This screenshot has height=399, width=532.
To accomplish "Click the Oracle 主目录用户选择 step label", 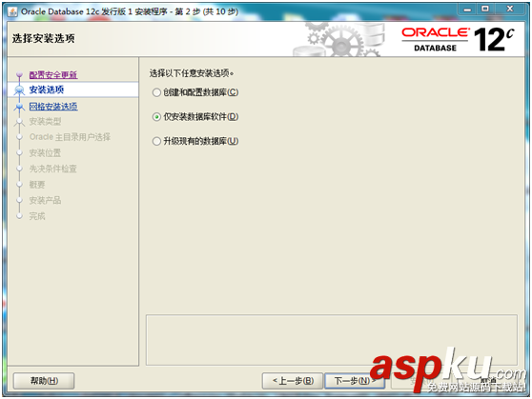I will point(70,137).
